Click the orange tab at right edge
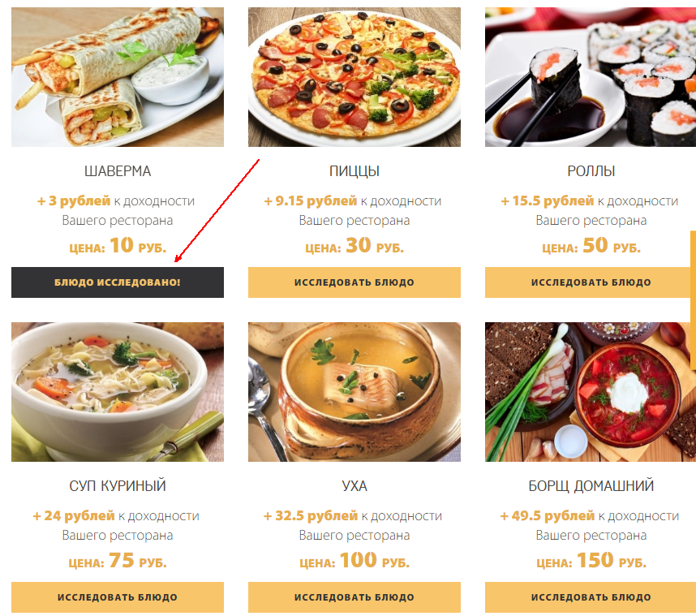The height and width of the screenshot is (616, 696). point(693,299)
